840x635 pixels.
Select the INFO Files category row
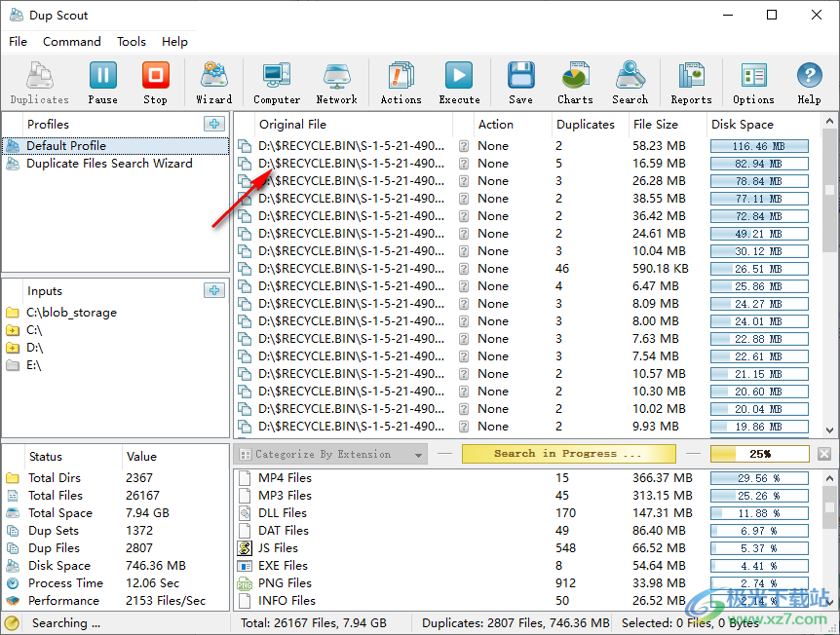(527, 601)
